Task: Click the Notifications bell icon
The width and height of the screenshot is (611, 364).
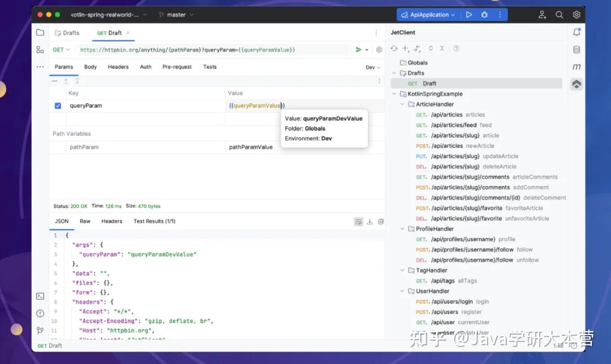Action: [576, 32]
